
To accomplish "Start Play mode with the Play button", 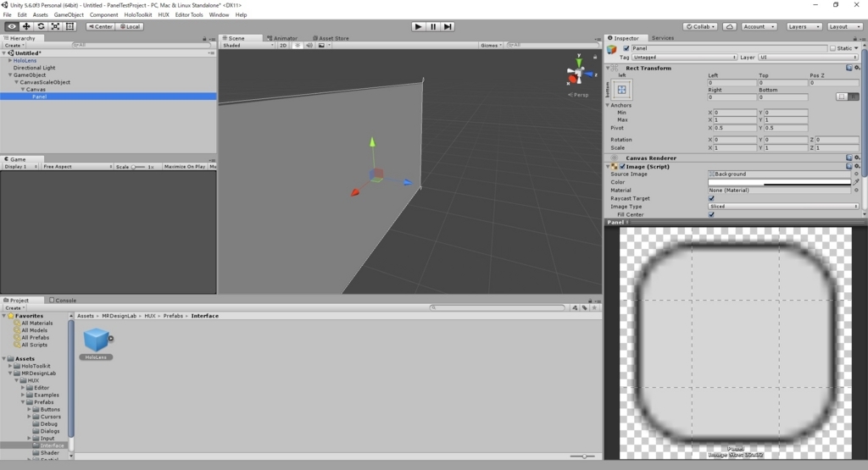I will (419, 26).
